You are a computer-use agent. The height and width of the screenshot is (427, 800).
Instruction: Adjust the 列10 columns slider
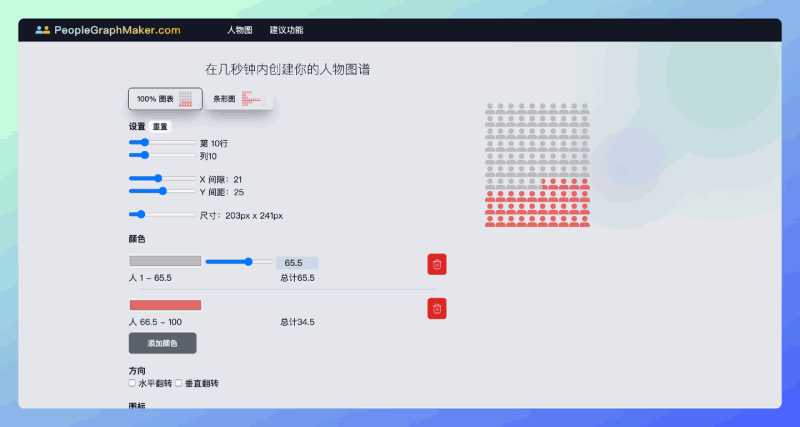pos(162,155)
